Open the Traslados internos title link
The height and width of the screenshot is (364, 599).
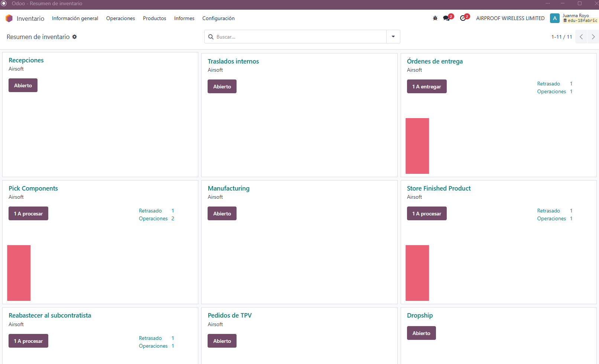[233, 61]
